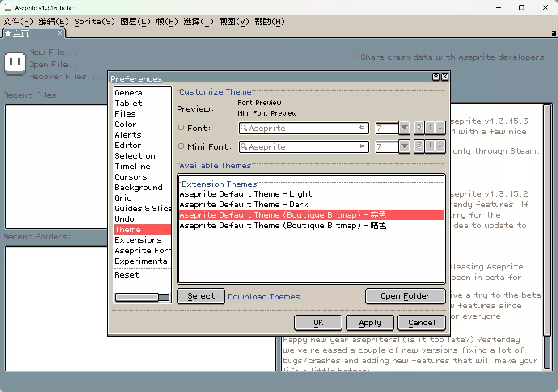Open the 文件(F) menu

pyautogui.click(x=18, y=21)
